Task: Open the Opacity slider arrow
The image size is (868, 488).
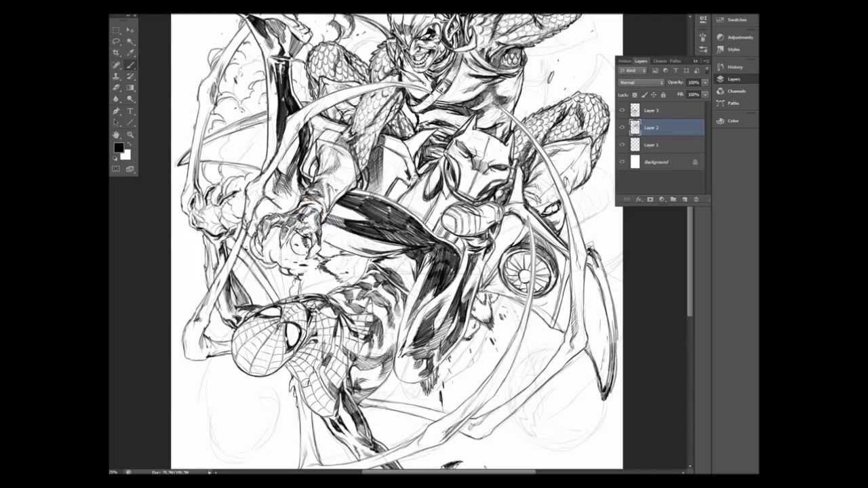Action: pyautogui.click(x=705, y=83)
